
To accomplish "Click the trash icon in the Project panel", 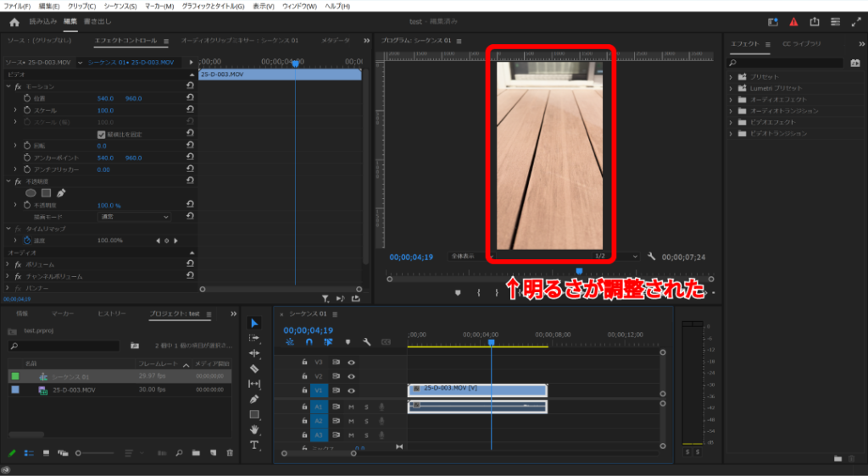I will (x=230, y=453).
